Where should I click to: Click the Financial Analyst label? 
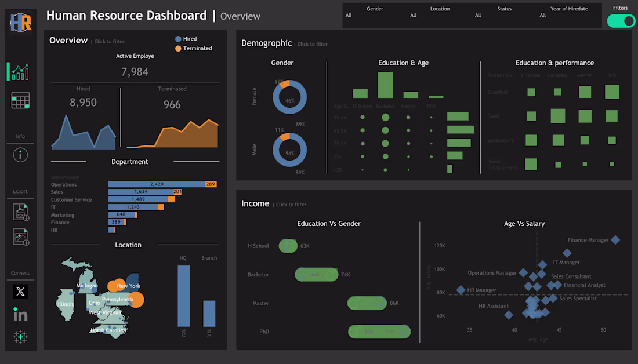[585, 286]
